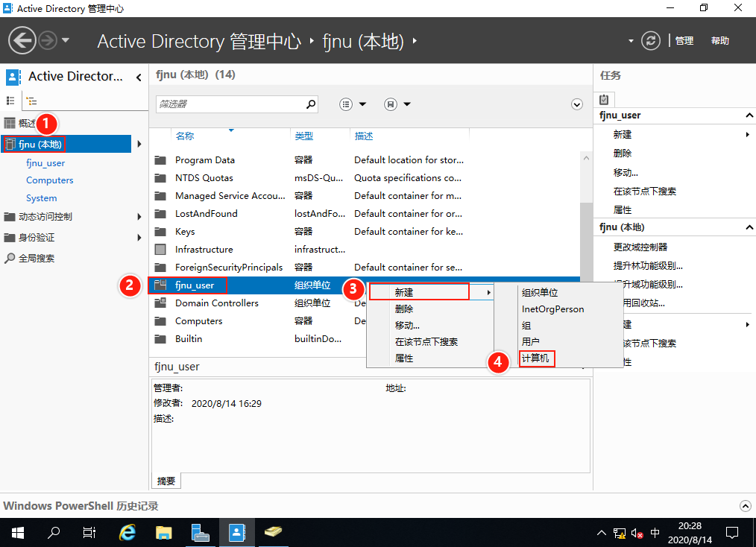Expand Windows PowerShell 历史记录 panel

tap(746, 505)
